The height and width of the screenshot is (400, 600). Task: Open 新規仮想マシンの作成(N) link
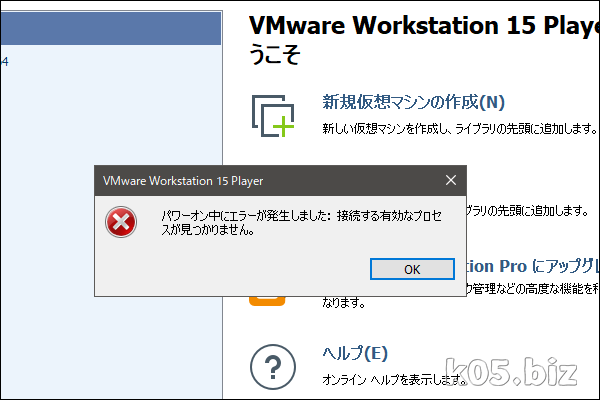click(413, 102)
